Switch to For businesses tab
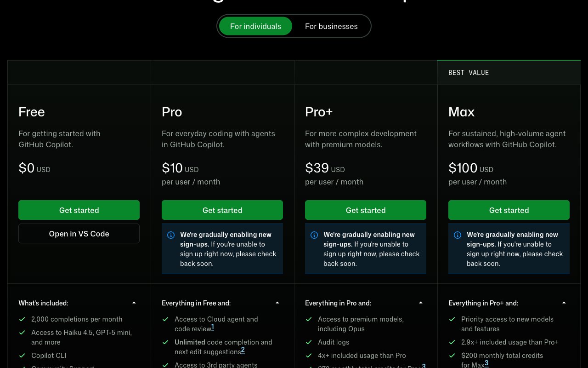The image size is (588, 368). (331, 26)
